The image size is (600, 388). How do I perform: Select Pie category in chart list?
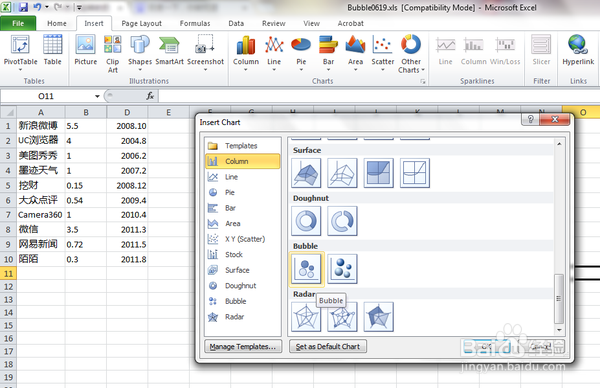(x=243, y=192)
